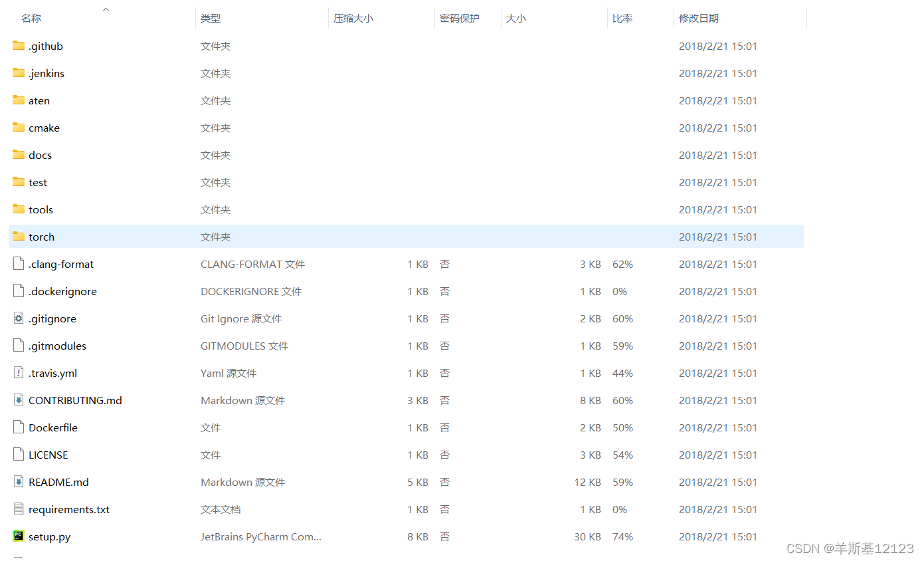Click the README.md markdown icon
The image size is (924, 561).
[x=19, y=482]
